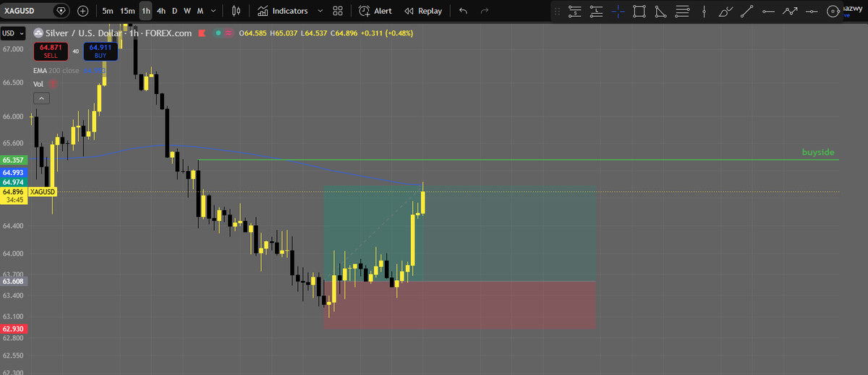Click the 34:45 bar countdown label
Screen dimensions: 868x375
click(14, 200)
